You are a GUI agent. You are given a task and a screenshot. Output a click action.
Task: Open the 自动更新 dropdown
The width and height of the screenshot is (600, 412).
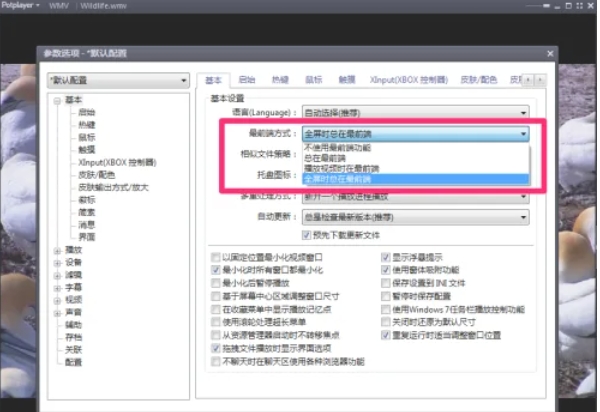coord(415,216)
